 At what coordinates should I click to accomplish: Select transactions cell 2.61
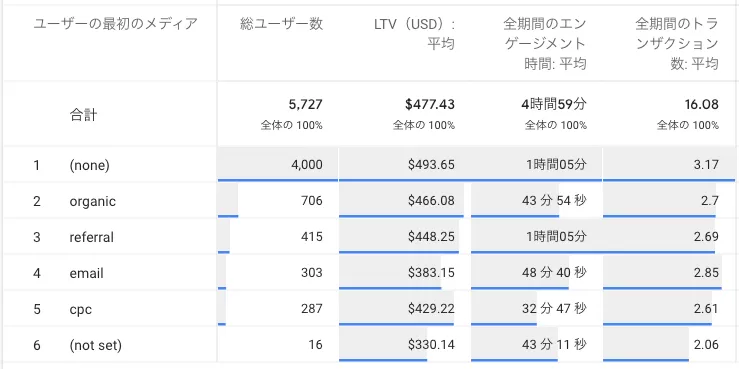(706, 309)
